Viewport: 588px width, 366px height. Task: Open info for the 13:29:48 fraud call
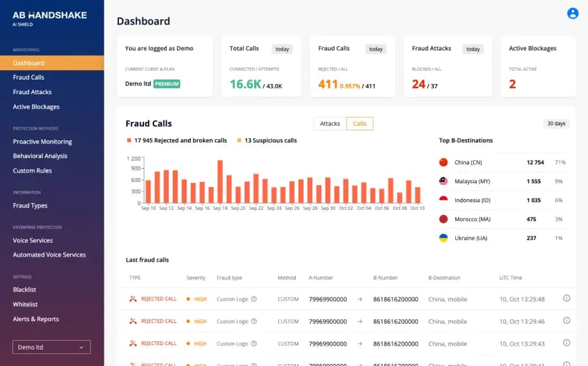click(567, 298)
